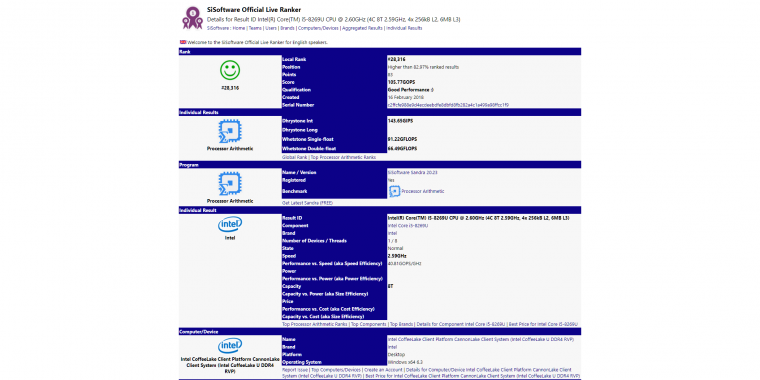Open Individual Results in top navigation
Viewport: 760px width, 380px height.
(x=404, y=28)
